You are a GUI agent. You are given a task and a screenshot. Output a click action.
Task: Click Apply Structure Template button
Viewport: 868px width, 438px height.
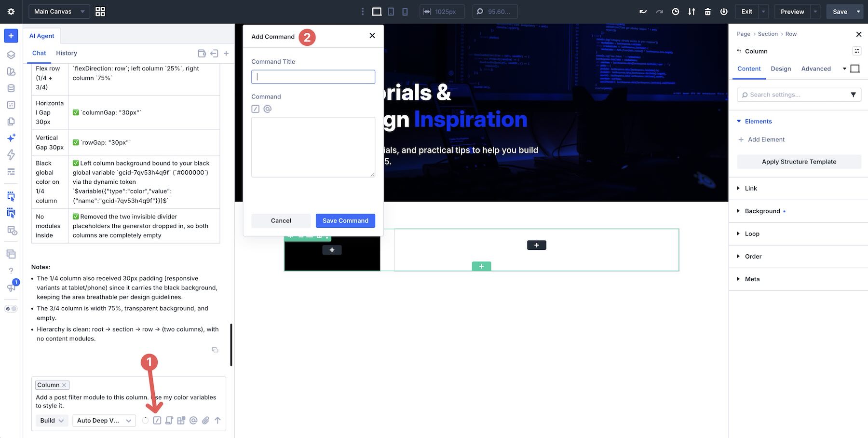click(x=799, y=162)
